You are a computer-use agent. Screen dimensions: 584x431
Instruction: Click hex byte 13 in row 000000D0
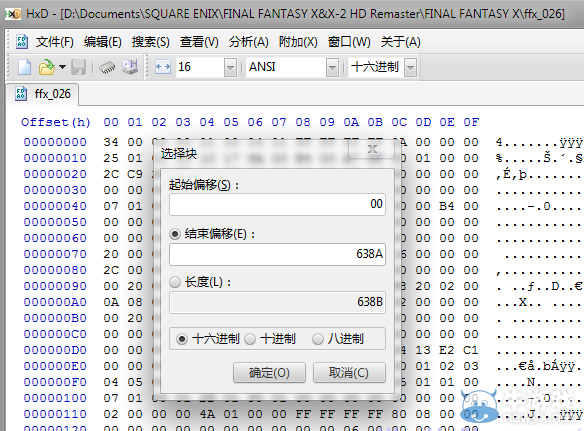coord(423,351)
